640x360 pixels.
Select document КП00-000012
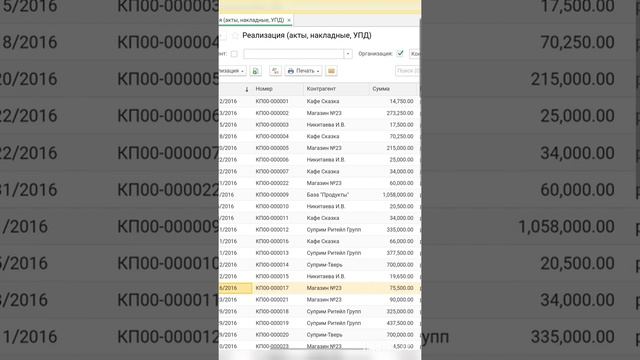272,230
